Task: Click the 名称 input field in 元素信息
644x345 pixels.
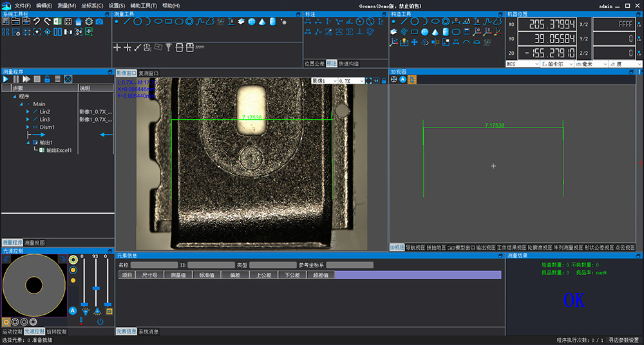Action: pyautogui.click(x=154, y=265)
